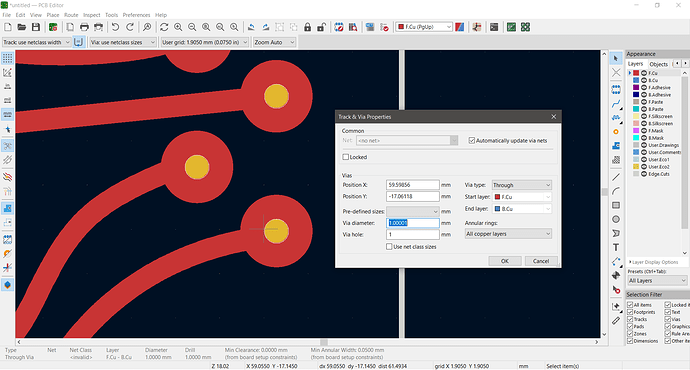Open the Annular rings dropdown
This screenshot has height=370, width=690.
pos(508,234)
